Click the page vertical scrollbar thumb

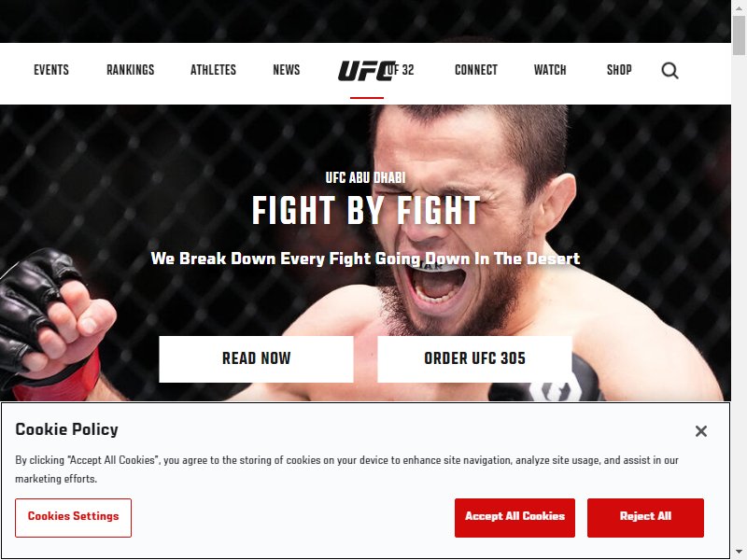coord(739,35)
